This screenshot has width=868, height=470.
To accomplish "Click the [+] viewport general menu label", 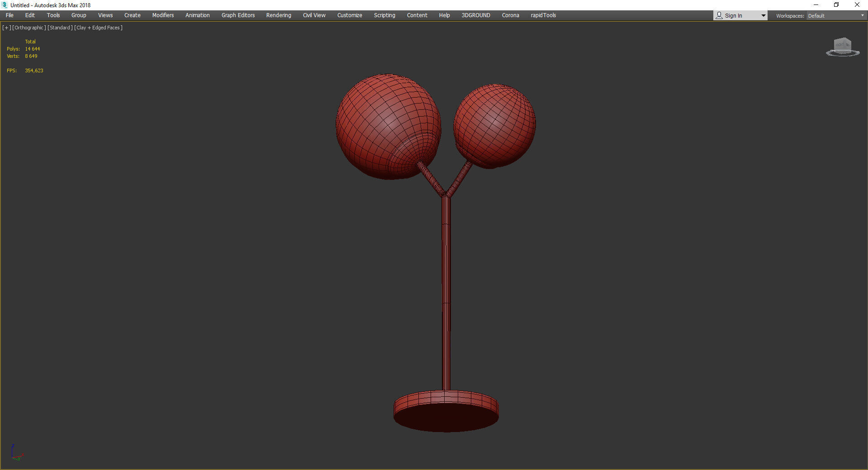I will (7, 28).
